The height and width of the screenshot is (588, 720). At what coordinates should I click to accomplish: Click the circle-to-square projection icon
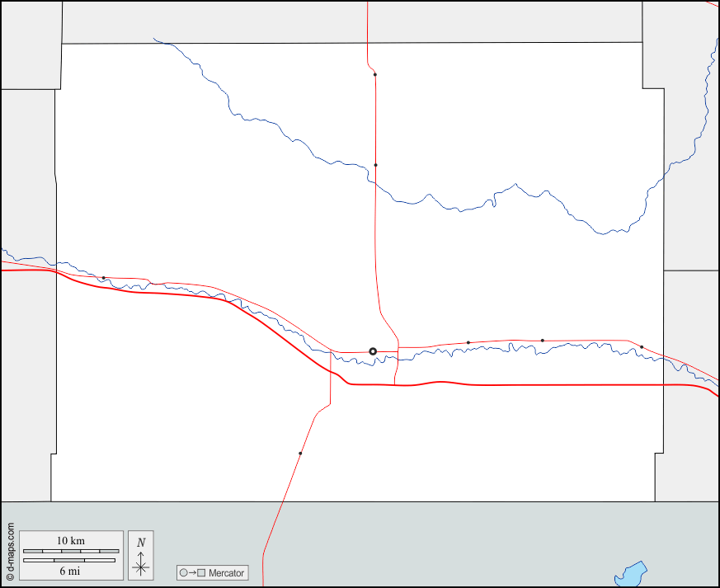coord(191,572)
